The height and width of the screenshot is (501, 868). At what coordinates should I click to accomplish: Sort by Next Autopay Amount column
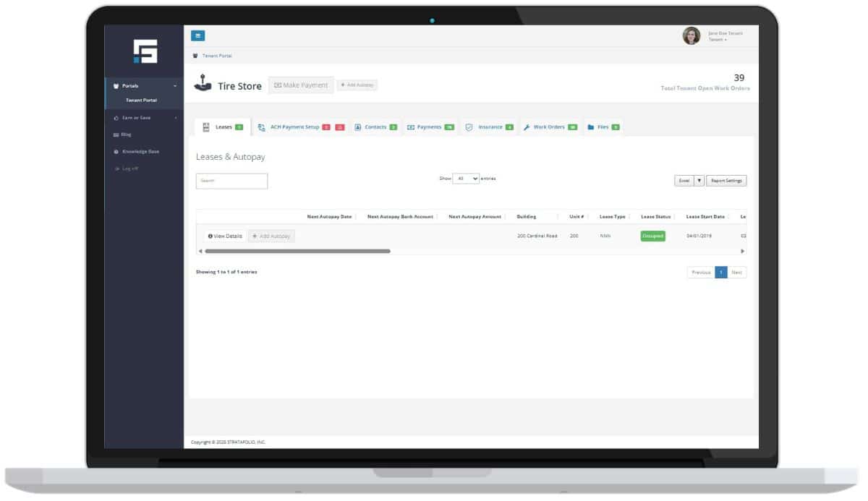point(476,217)
